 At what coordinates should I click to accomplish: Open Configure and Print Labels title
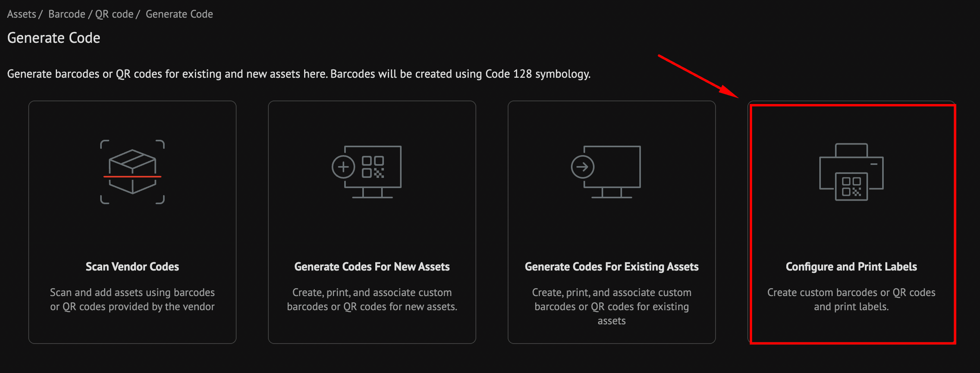[851, 267]
